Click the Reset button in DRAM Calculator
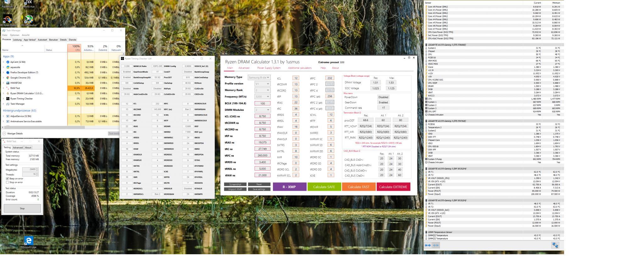The height and width of the screenshot is (269, 644). point(259,184)
